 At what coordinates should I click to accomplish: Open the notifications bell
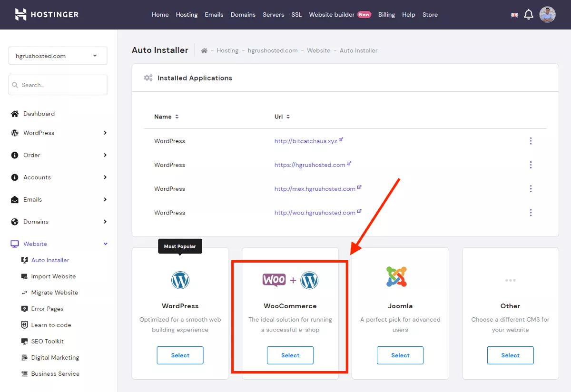click(x=529, y=15)
